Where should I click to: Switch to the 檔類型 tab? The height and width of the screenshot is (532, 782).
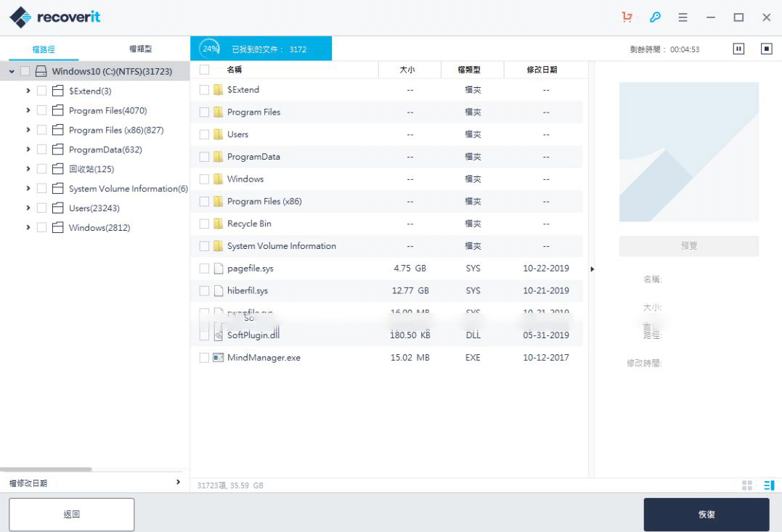(x=141, y=49)
